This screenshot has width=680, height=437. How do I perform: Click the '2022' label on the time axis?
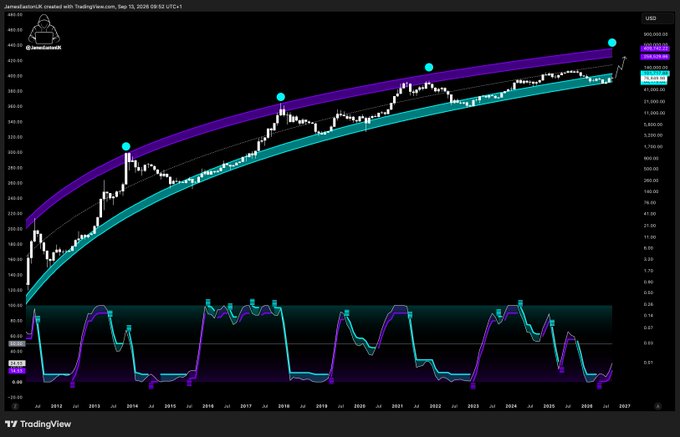(x=435, y=406)
